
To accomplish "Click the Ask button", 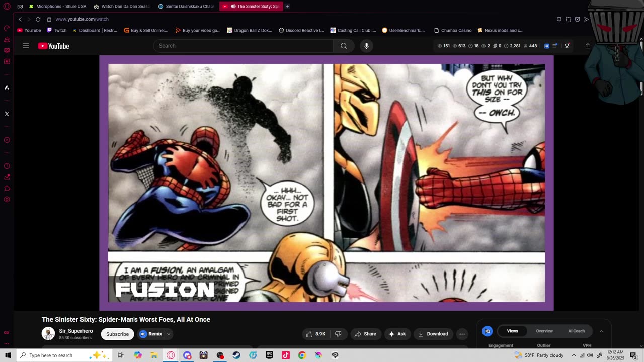I will [x=397, y=334].
